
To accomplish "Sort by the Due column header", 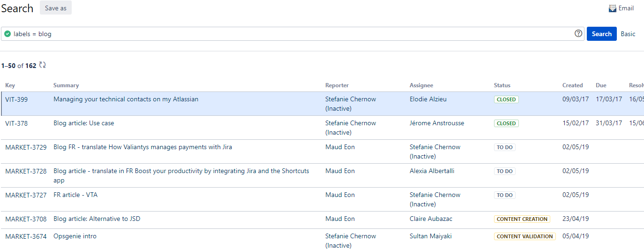I will click(x=601, y=85).
